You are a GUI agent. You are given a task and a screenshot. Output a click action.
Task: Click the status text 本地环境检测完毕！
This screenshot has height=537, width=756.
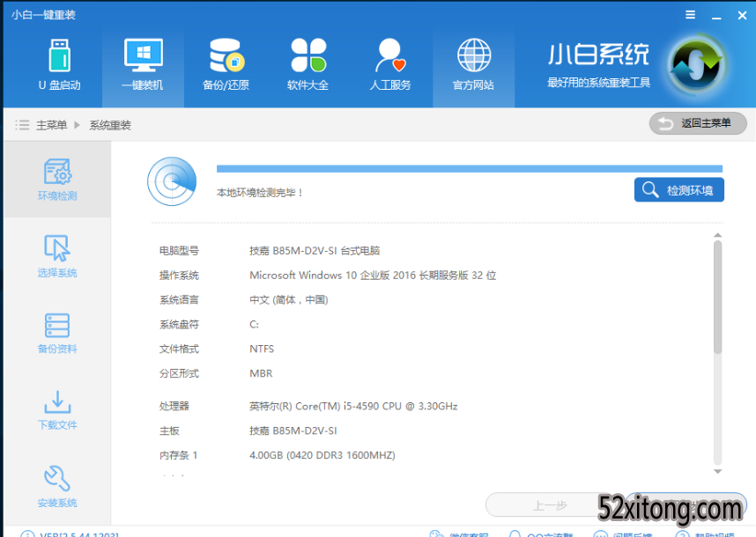(260, 193)
